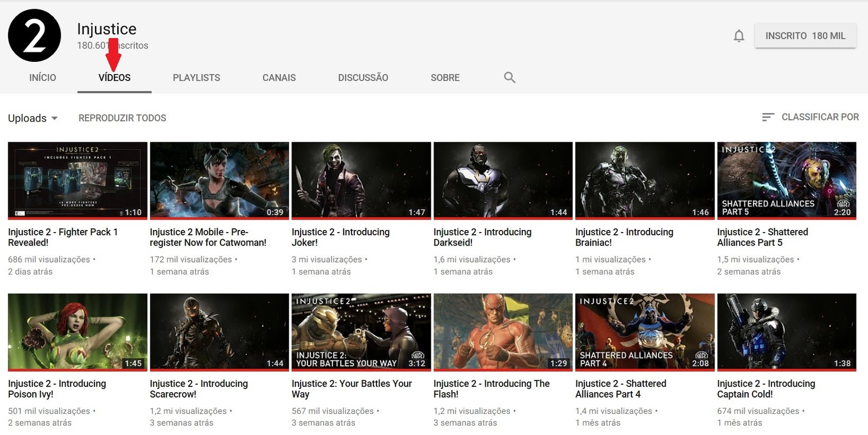This screenshot has height=435, width=868.
Task: Select the DISCUSSÃO tab
Action: click(363, 78)
